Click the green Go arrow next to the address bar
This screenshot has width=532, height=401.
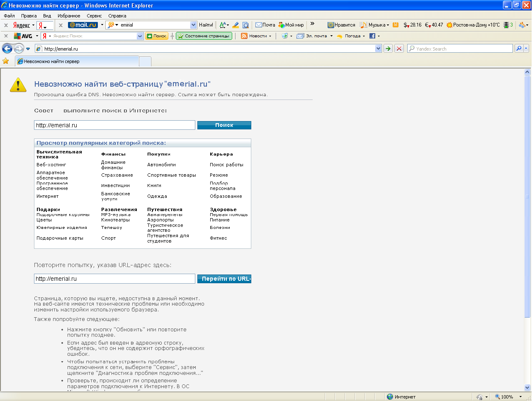(x=388, y=49)
